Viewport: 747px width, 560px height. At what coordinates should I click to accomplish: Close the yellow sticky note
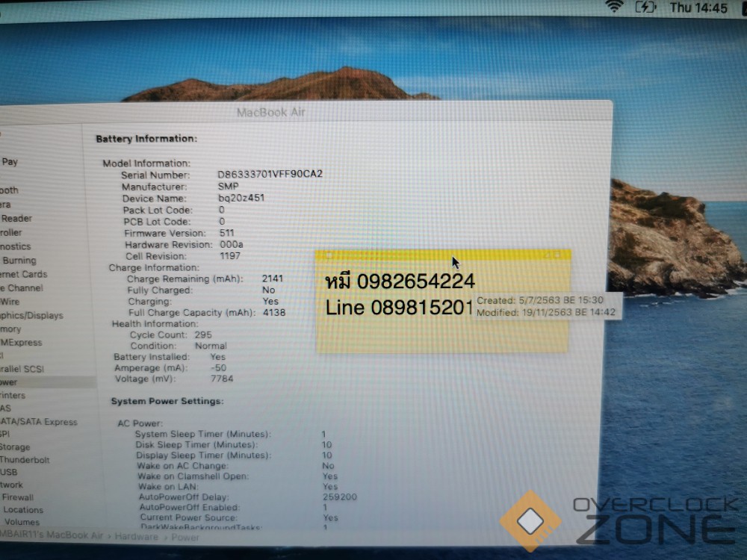[328, 256]
